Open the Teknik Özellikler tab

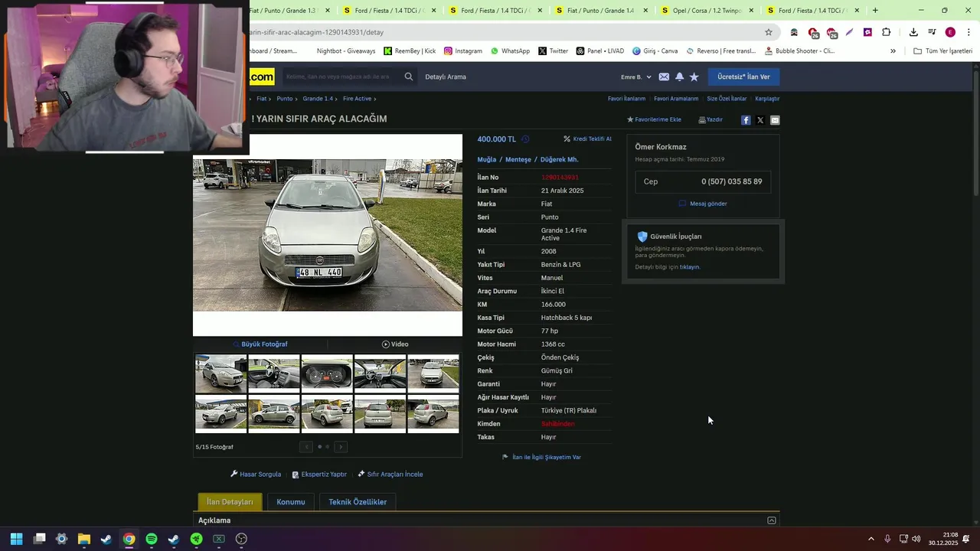[358, 502]
